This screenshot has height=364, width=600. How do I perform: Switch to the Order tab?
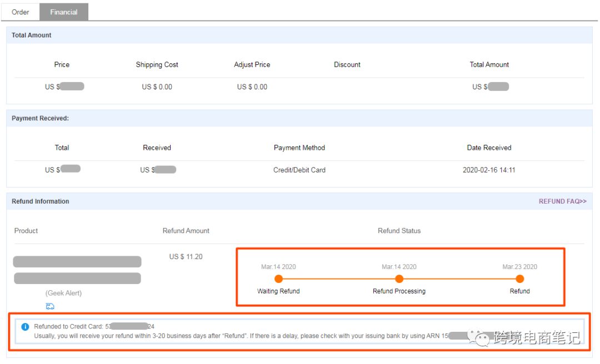pos(21,12)
